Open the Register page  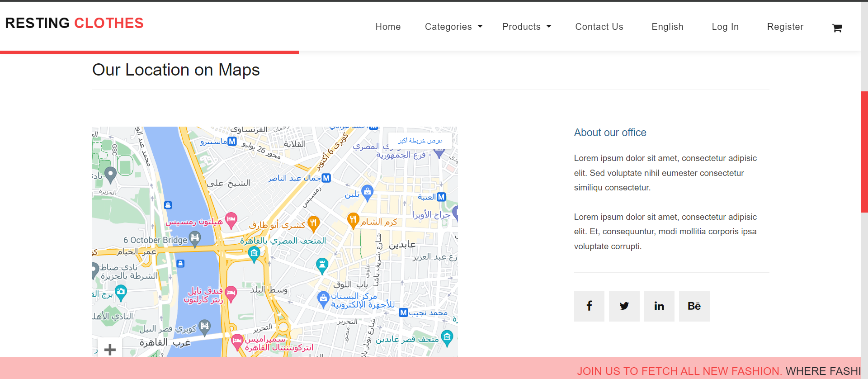[x=785, y=27]
